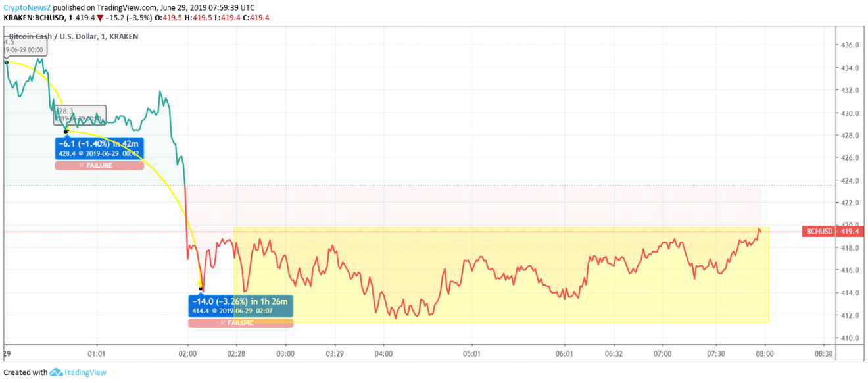
Task: Click the 410.0 price axis label
Action: (x=851, y=338)
